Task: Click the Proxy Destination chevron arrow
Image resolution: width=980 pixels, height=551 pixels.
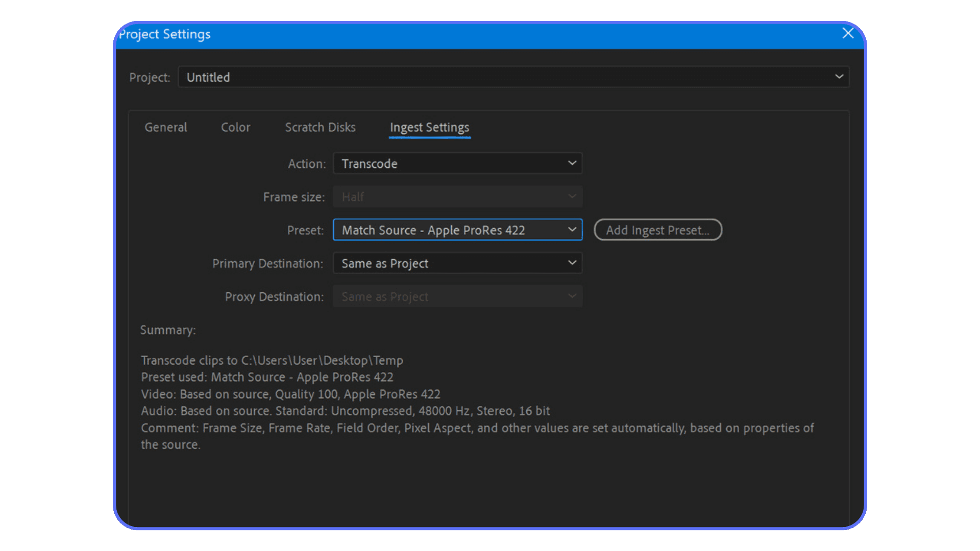Action: click(572, 296)
